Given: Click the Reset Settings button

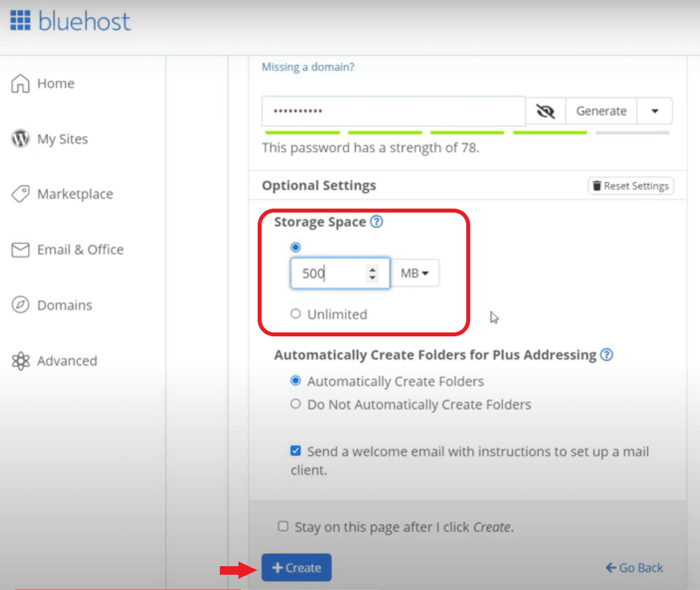Looking at the screenshot, I should tap(631, 185).
